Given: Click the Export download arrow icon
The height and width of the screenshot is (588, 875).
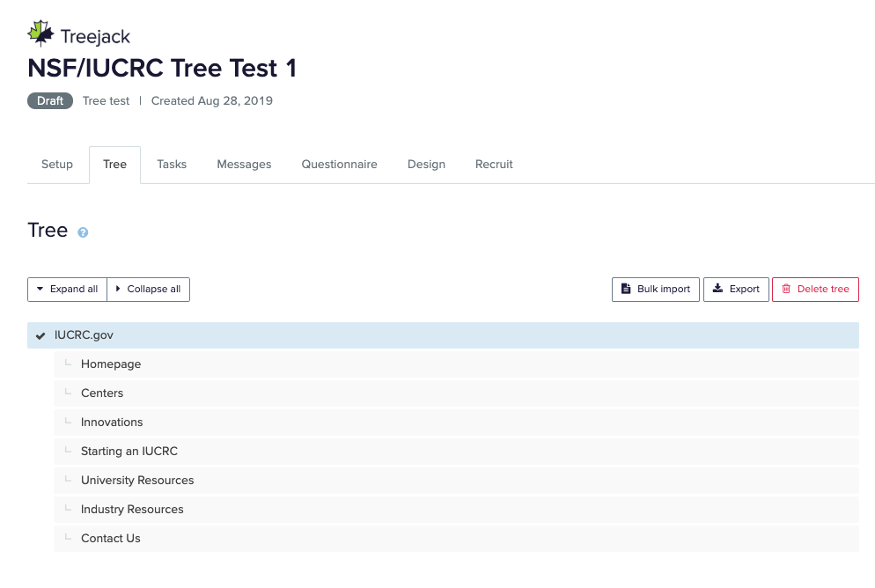Looking at the screenshot, I should 718,289.
